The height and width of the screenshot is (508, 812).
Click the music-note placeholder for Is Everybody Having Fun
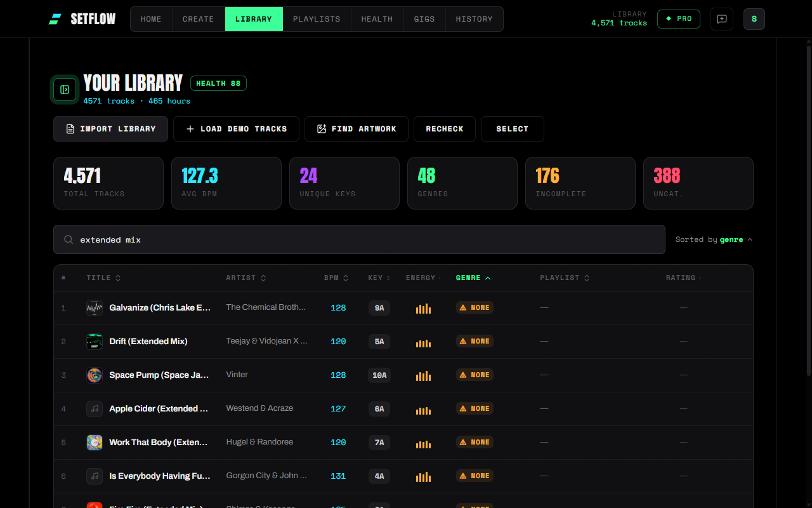tap(95, 476)
